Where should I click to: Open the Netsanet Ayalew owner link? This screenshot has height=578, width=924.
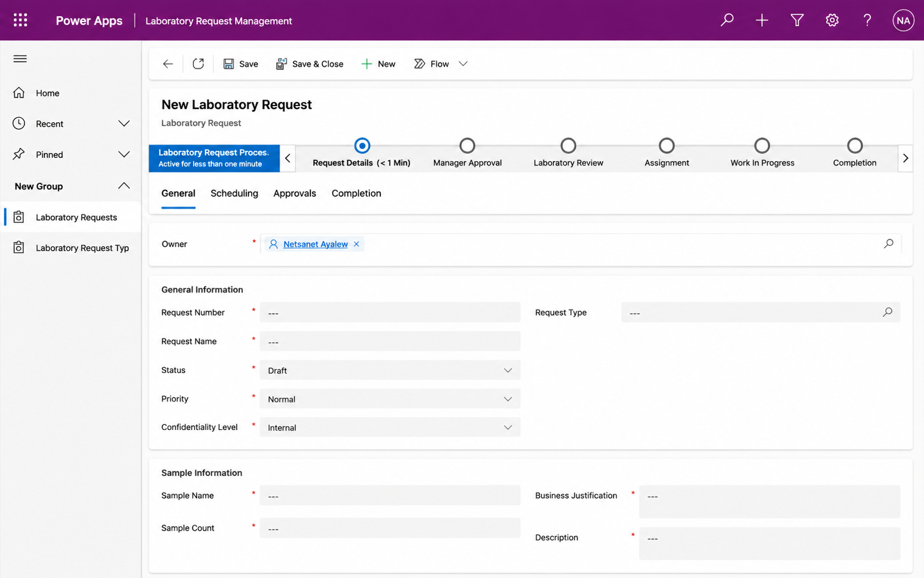(315, 244)
